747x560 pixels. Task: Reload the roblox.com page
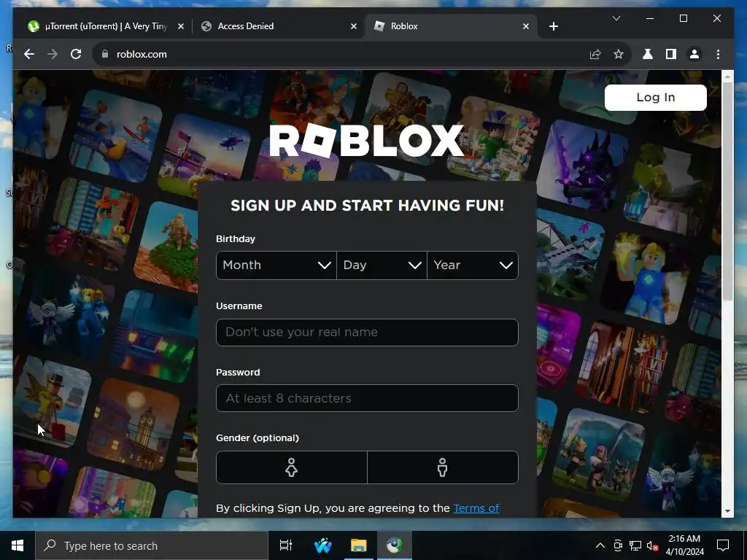[x=76, y=54]
